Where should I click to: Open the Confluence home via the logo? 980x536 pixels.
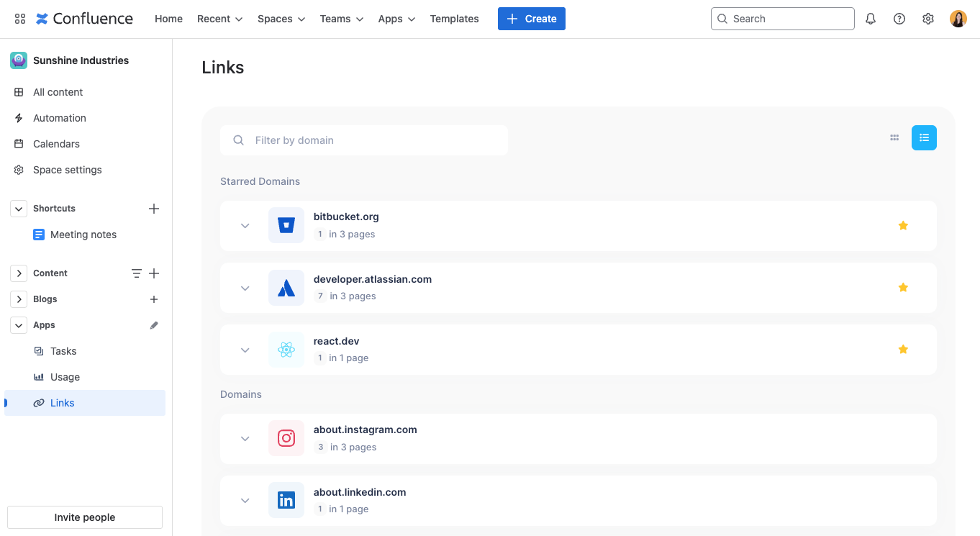tap(84, 19)
